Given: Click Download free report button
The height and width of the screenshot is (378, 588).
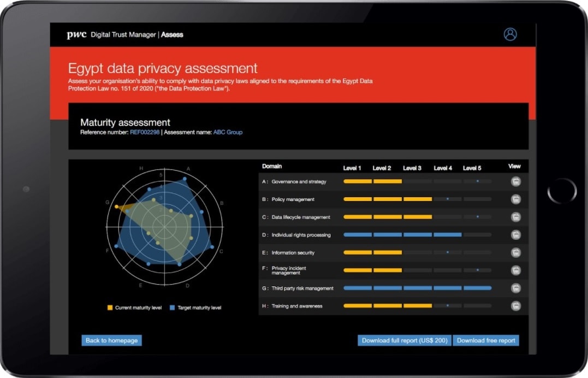Looking at the screenshot, I should [486, 340].
